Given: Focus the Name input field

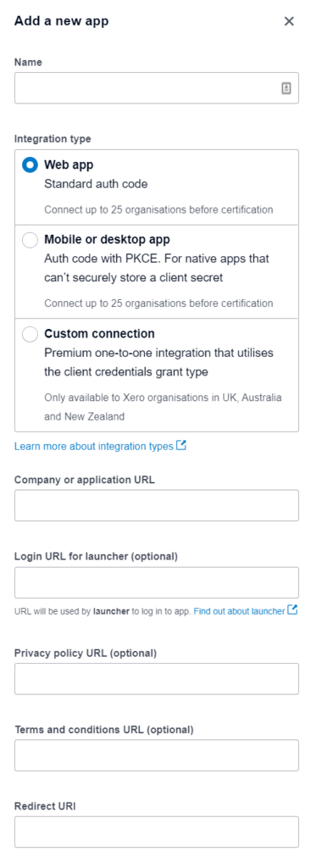Looking at the screenshot, I should click(x=157, y=88).
